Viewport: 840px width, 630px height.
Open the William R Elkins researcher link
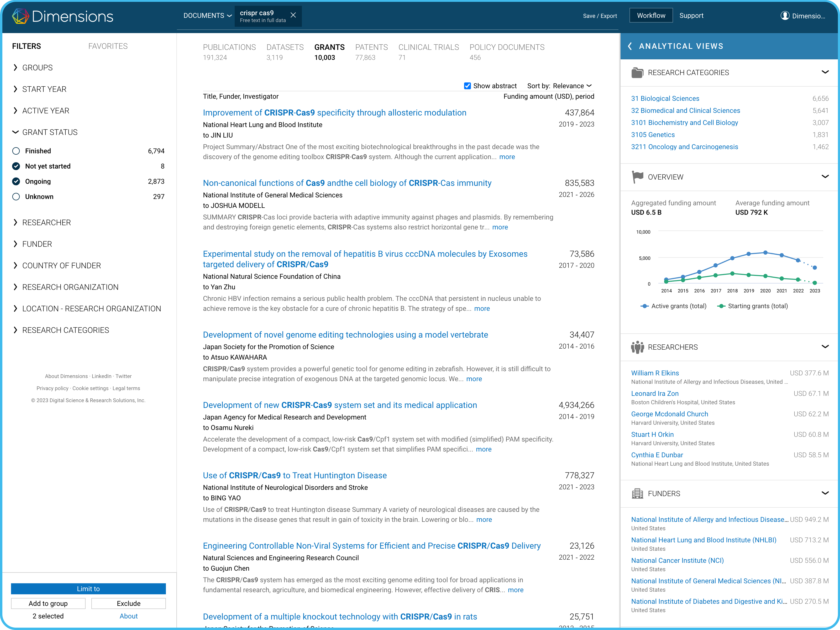point(655,373)
